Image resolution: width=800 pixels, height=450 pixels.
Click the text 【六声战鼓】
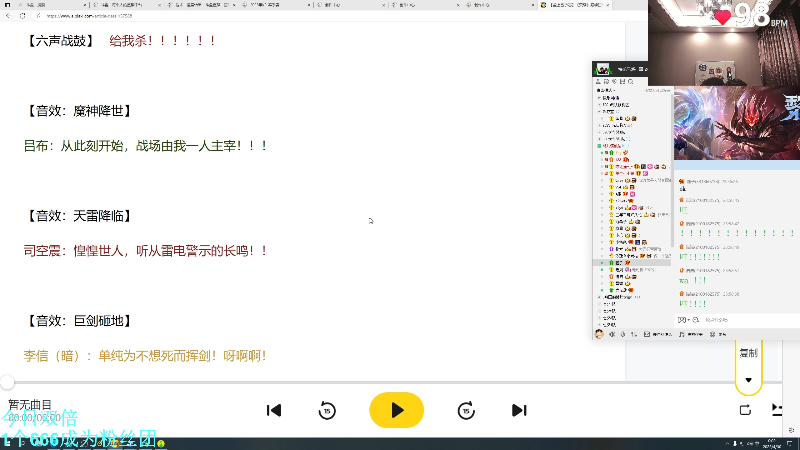(x=61, y=41)
